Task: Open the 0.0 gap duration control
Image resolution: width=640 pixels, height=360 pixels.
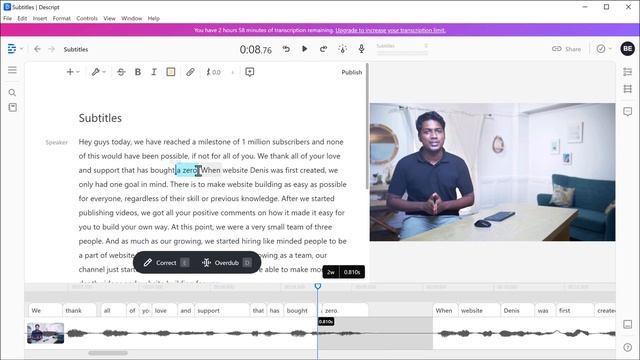Action: coord(213,72)
